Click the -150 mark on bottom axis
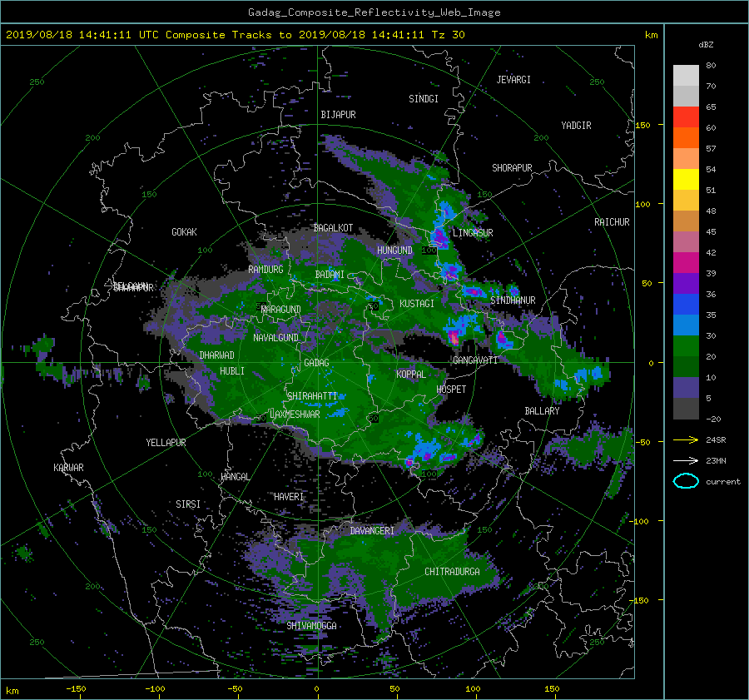The width and height of the screenshot is (749, 700). [x=76, y=689]
